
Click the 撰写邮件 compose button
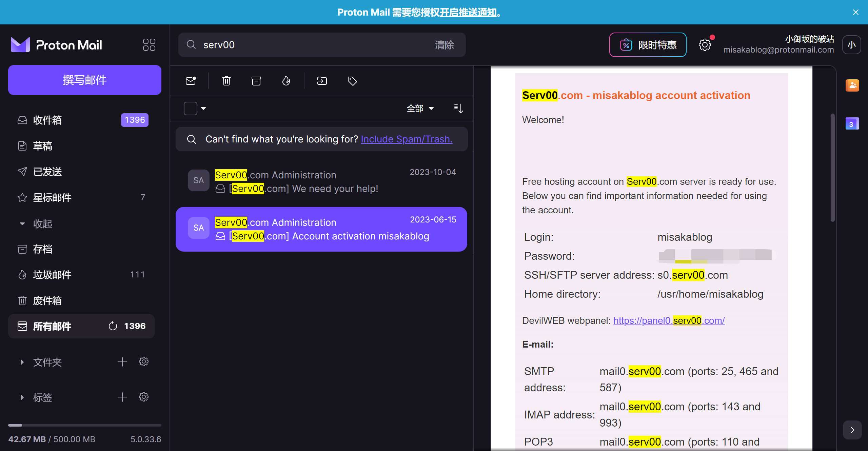pos(85,80)
